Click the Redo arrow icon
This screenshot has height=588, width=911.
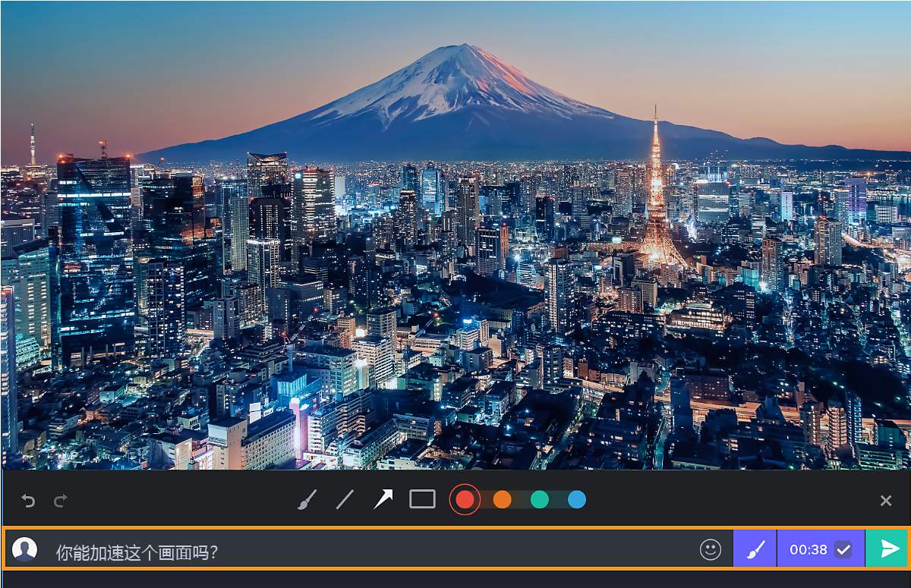point(59,501)
